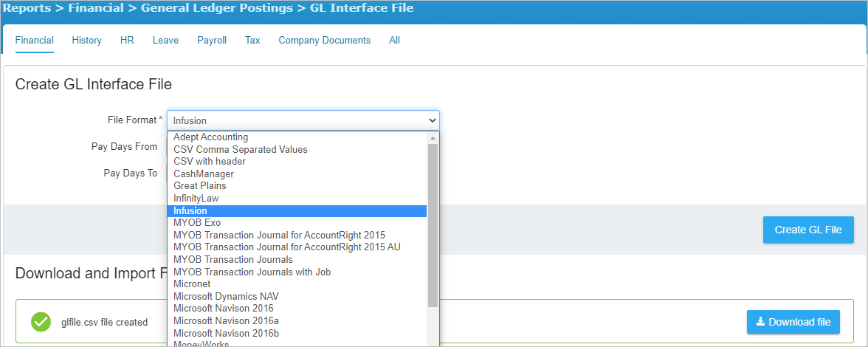Click the Download file button
Viewport: 868px width, 347px height.
tap(793, 322)
